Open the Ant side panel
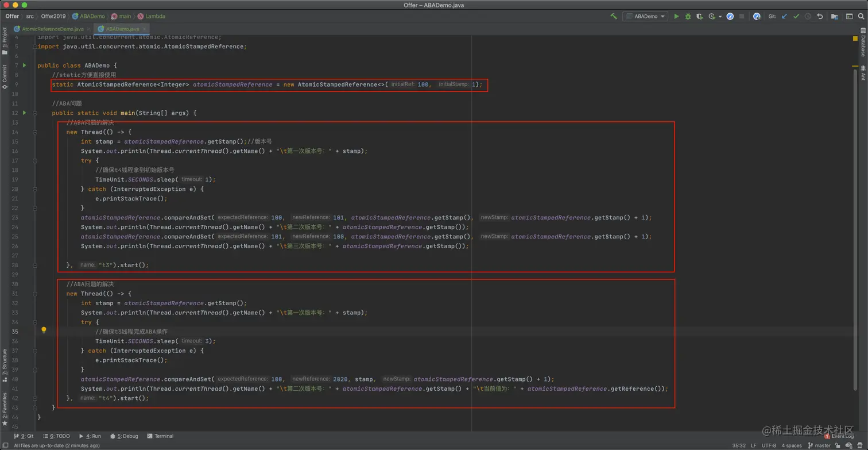The image size is (868, 450). pyautogui.click(x=863, y=73)
